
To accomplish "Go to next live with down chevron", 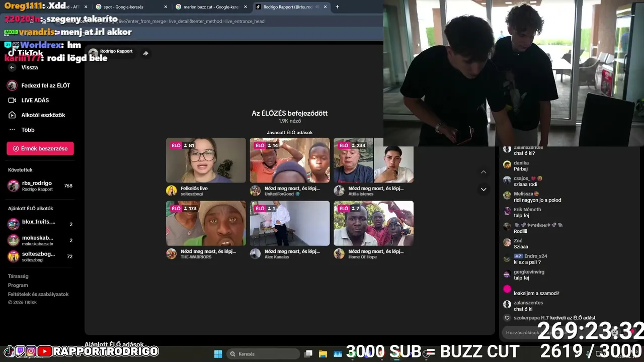I will (484, 190).
